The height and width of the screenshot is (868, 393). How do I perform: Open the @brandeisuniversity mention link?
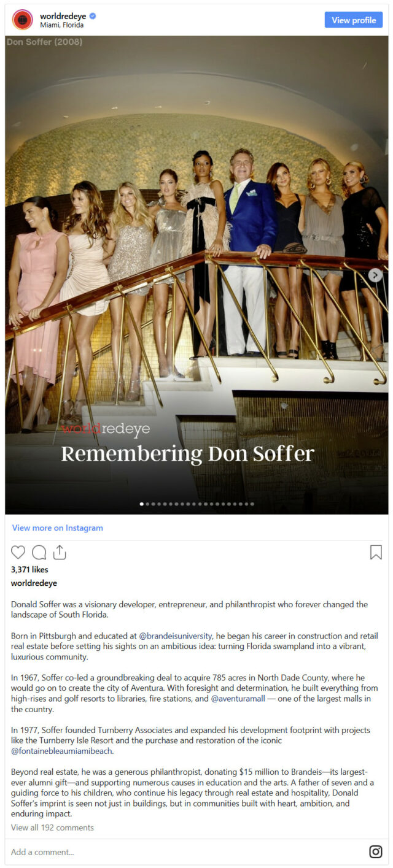[x=176, y=636]
